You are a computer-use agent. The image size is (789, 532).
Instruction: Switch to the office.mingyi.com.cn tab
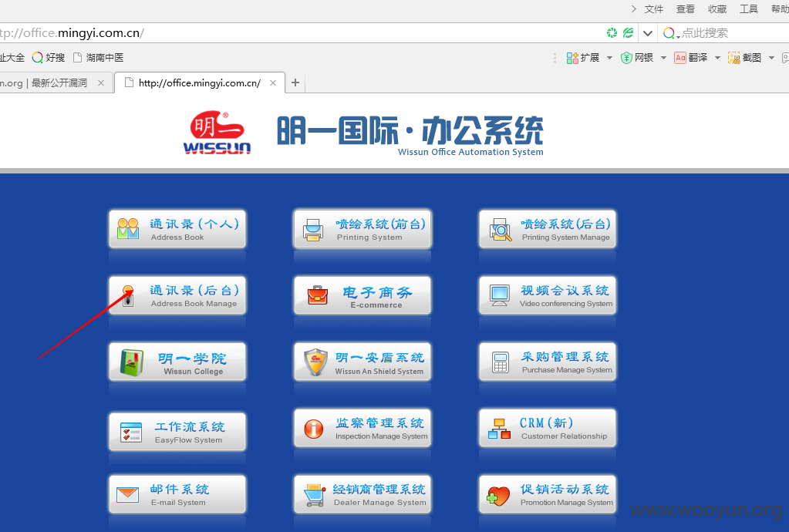[x=200, y=83]
